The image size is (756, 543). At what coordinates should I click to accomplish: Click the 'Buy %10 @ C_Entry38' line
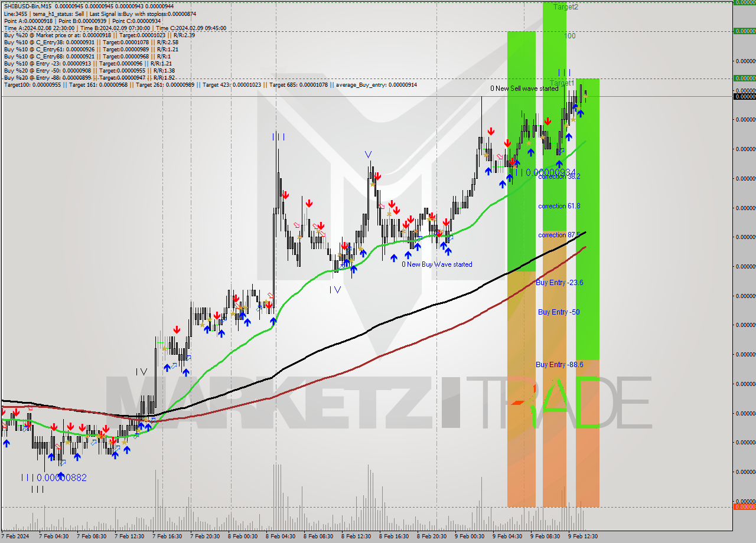[x=91, y=42]
